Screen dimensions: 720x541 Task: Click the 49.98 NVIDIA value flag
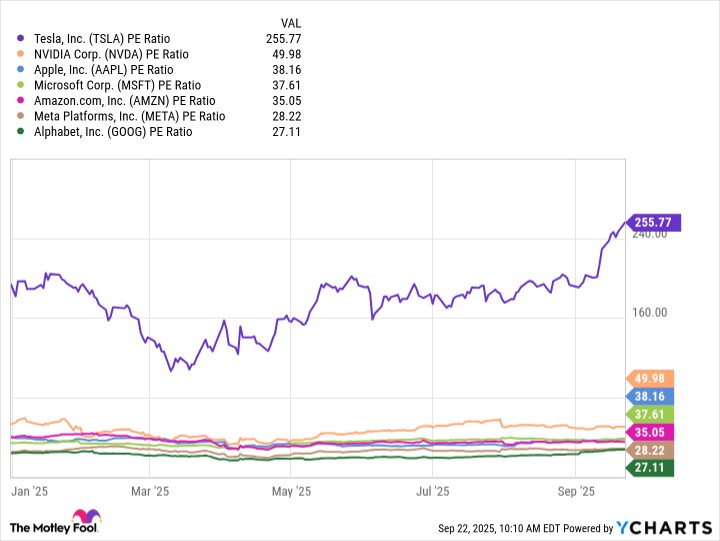tap(651, 378)
